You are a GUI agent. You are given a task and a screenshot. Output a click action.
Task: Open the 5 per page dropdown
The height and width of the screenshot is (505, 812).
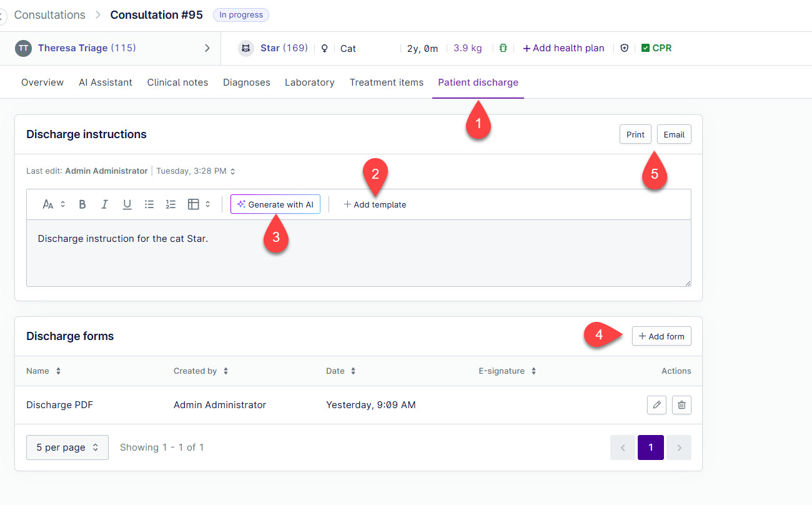tap(67, 447)
